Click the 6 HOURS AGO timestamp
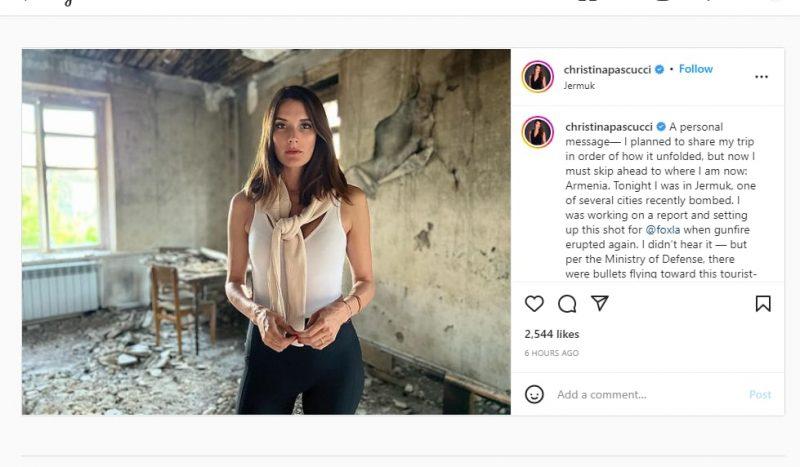The width and height of the screenshot is (800, 467). point(551,353)
